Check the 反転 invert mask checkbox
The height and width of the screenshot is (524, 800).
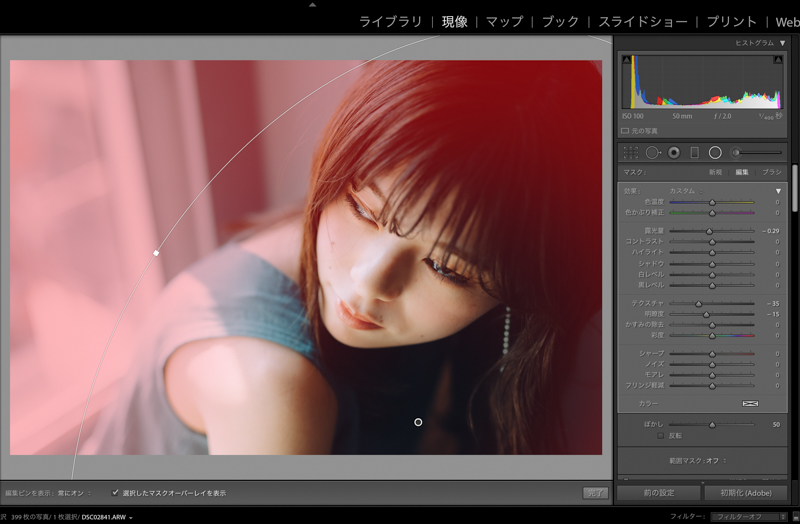coord(661,436)
